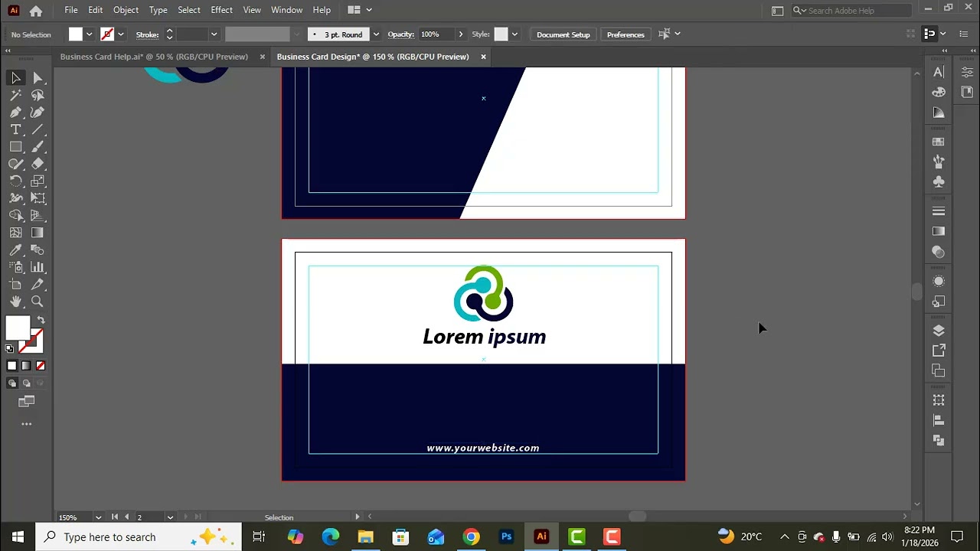Open the fill color dropdown
The image size is (980, 551).
tap(89, 34)
